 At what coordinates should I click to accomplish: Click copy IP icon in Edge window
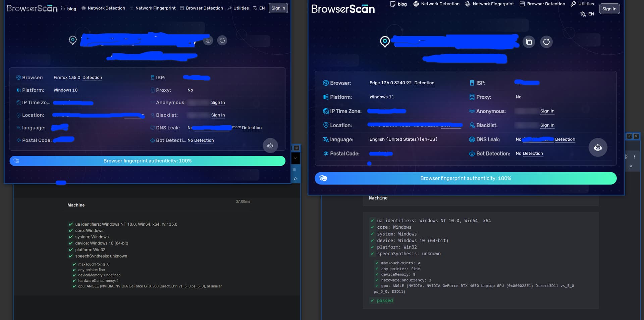coord(529,42)
